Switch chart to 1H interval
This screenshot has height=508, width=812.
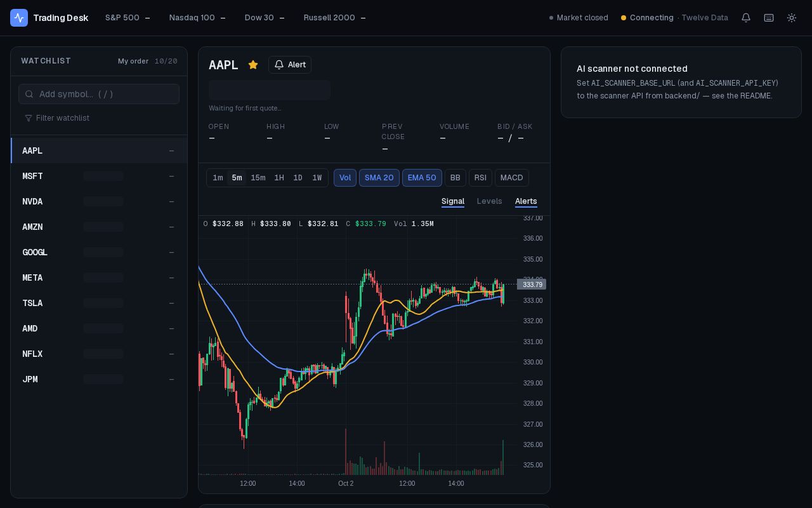[279, 178]
